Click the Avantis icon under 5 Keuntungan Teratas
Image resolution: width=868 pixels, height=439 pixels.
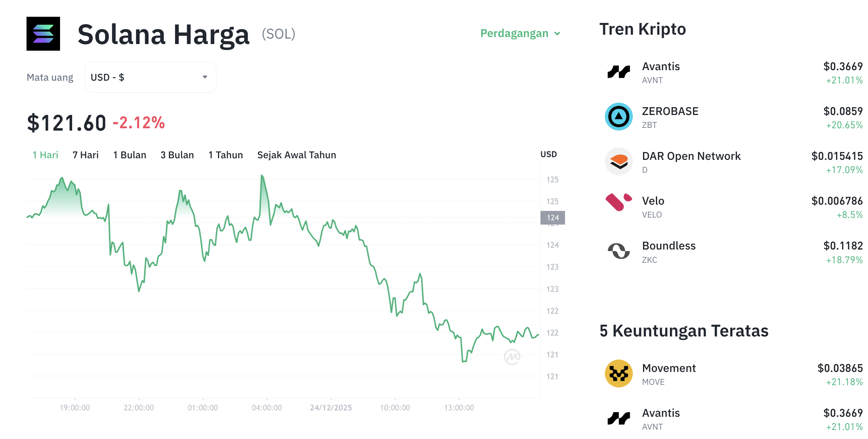click(618, 418)
